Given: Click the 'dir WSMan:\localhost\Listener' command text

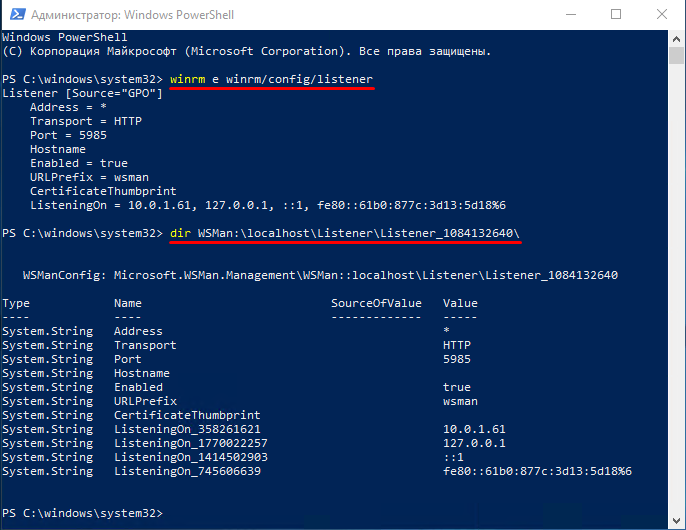Looking at the screenshot, I should 345,233.
